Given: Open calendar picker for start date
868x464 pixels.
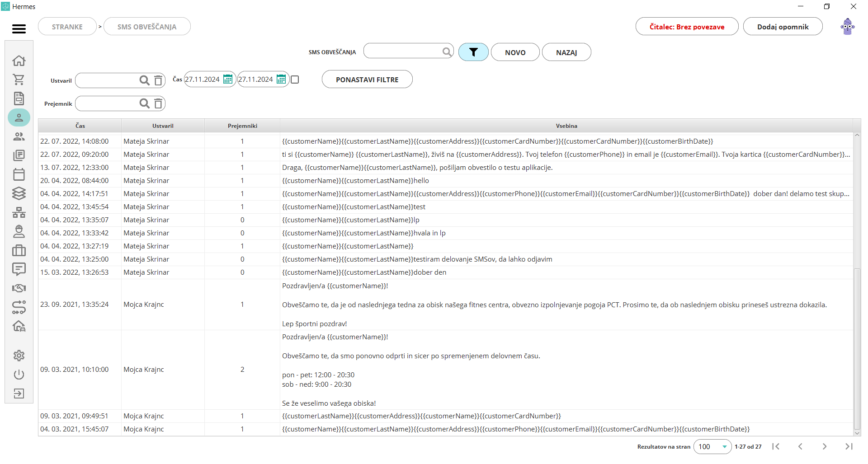Looking at the screenshot, I should pyautogui.click(x=228, y=79).
